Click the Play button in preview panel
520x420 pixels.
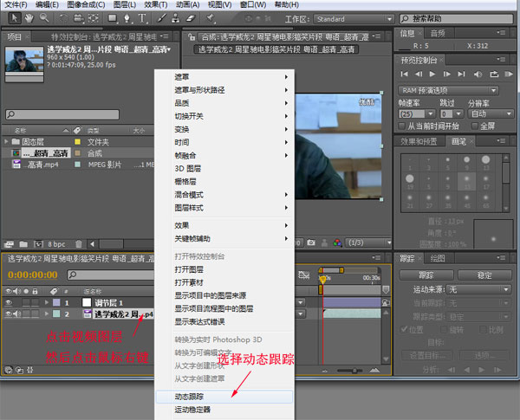pos(432,74)
